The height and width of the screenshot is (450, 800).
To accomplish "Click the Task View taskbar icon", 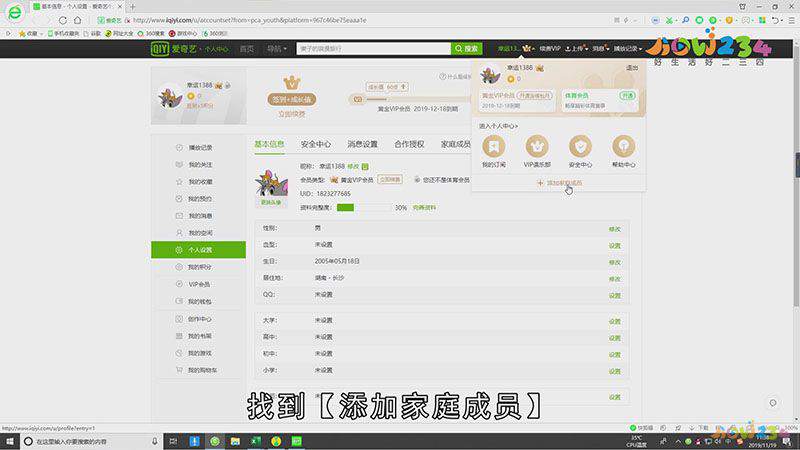I will [173, 441].
